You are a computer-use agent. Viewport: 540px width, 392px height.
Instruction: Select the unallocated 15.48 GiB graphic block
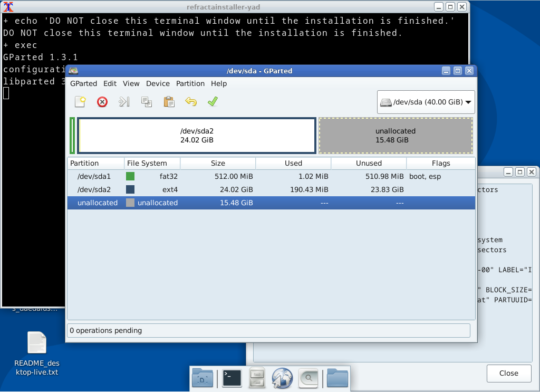point(396,136)
